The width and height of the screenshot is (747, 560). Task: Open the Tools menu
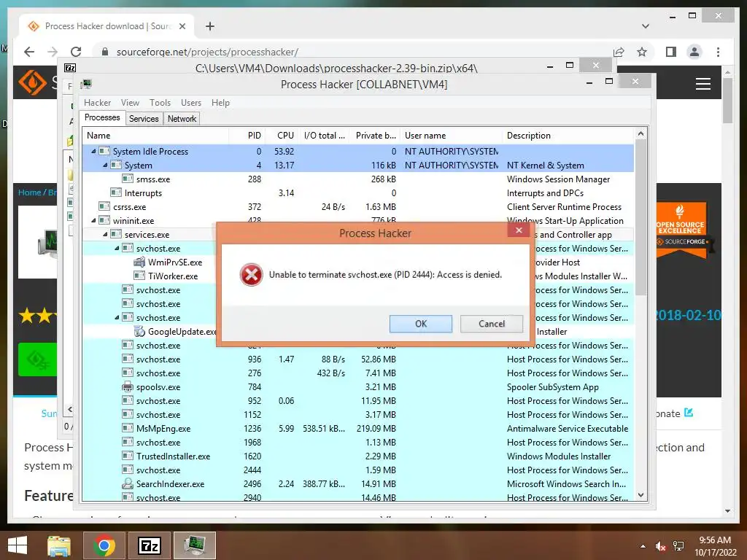click(160, 103)
